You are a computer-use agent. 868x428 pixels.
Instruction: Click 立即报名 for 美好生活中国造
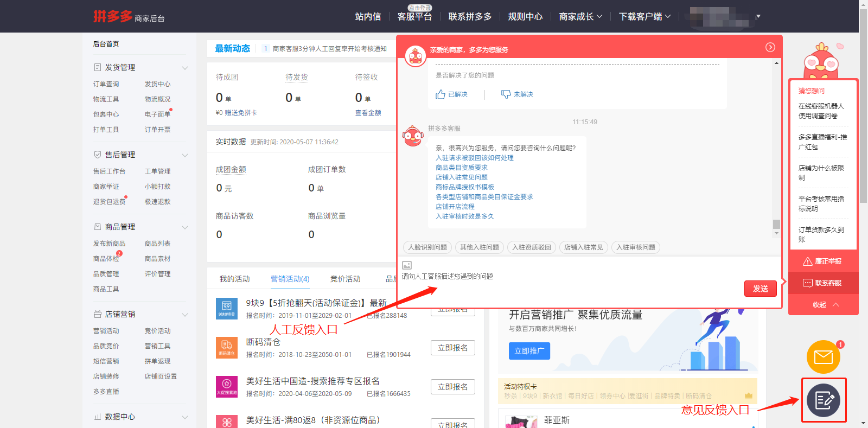pos(453,387)
